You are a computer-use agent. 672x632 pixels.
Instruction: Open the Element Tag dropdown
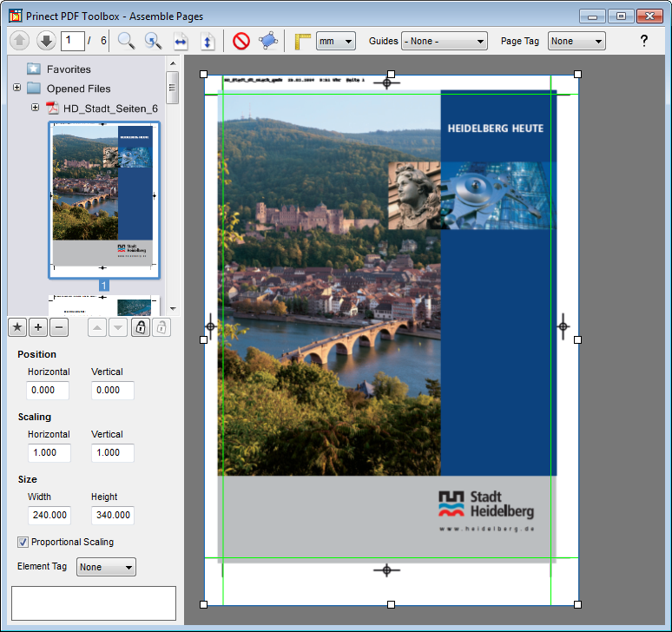(x=107, y=567)
